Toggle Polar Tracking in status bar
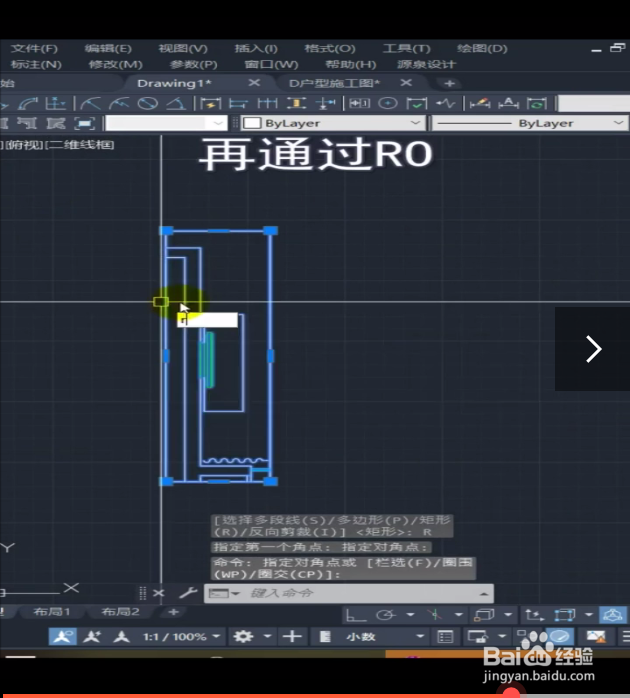Viewport: 630px width, 698px height. click(x=386, y=615)
